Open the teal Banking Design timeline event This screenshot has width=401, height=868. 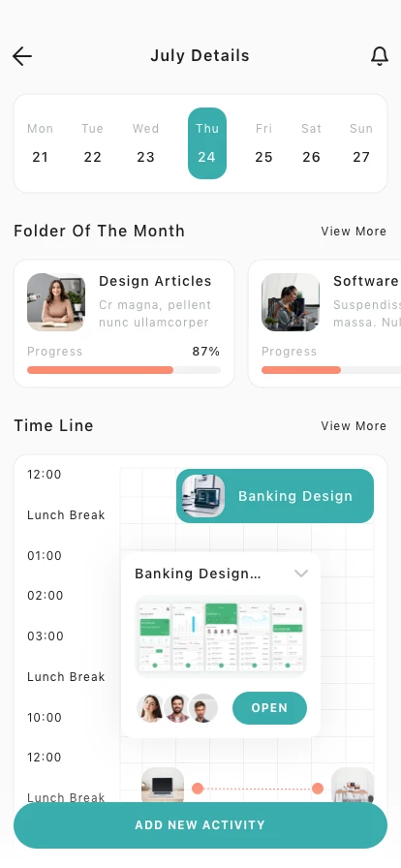click(x=275, y=496)
